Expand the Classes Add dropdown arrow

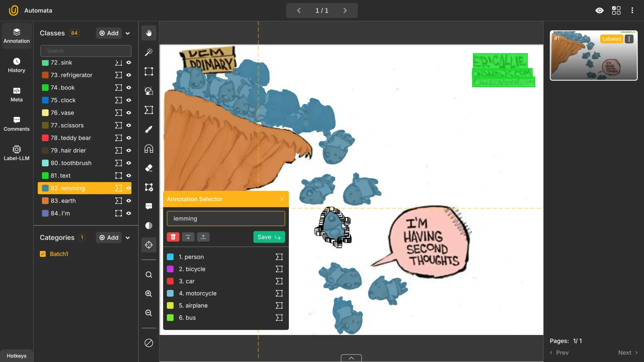click(x=128, y=33)
